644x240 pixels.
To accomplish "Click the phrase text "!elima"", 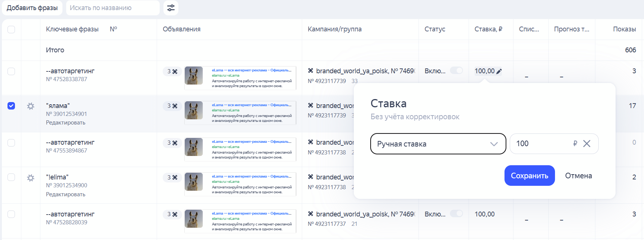I will click(x=57, y=177).
